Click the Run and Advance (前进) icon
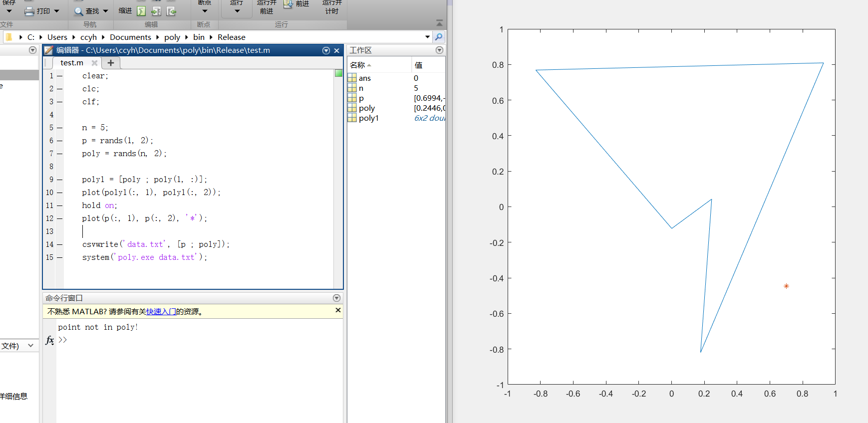Screen dimensions: 868x423 tap(288, 4)
